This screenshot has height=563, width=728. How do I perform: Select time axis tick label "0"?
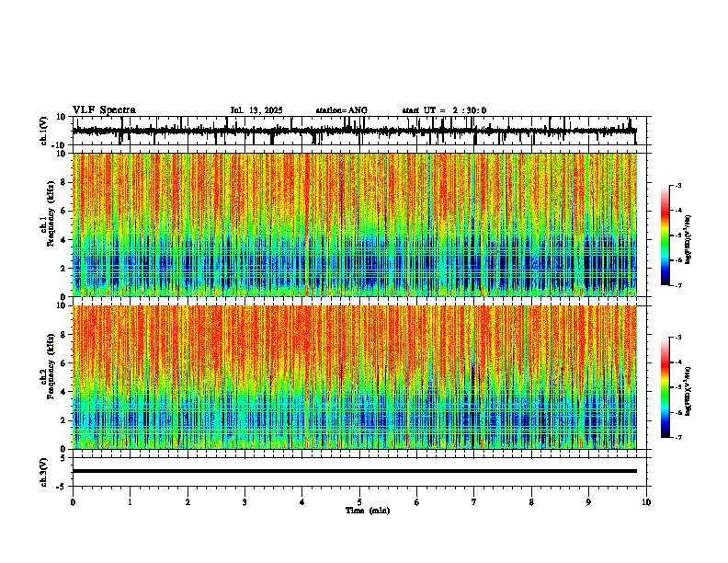73,502
